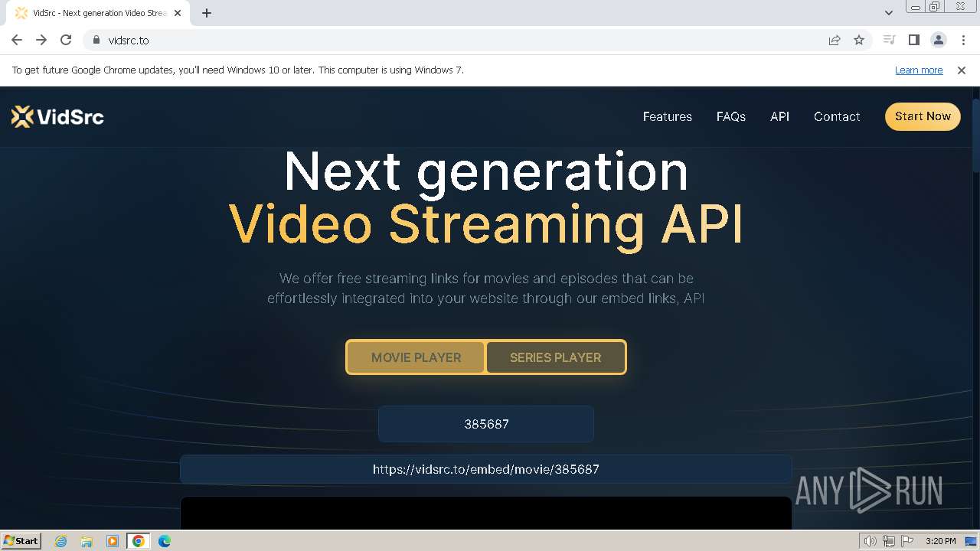Open the FAQs menu item
980x551 pixels.
tap(730, 116)
